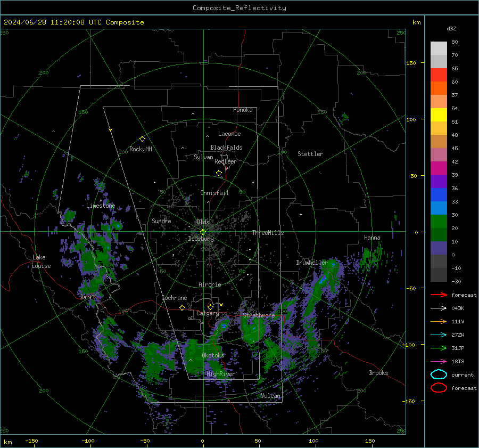Click the Stettler label
The width and height of the screenshot is (479, 448).
[310, 154]
